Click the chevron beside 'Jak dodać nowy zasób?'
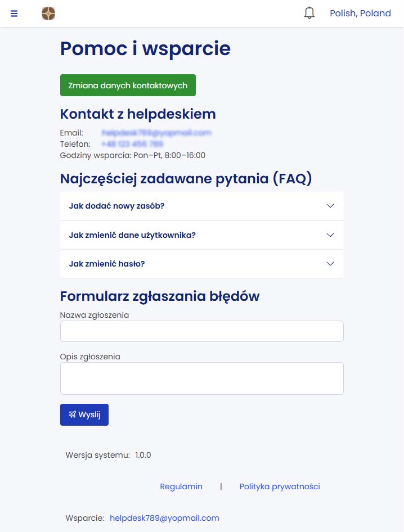Image resolution: width=404 pixels, height=532 pixels. click(x=330, y=206)
